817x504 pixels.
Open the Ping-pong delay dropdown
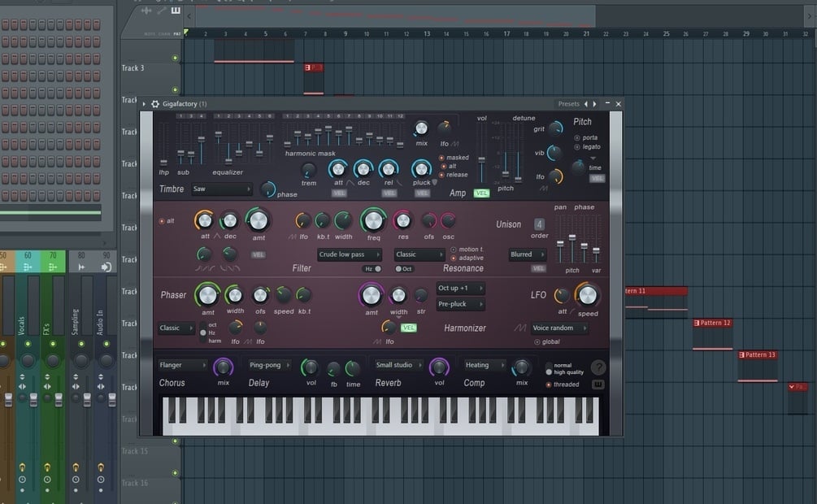pos(269,365)
